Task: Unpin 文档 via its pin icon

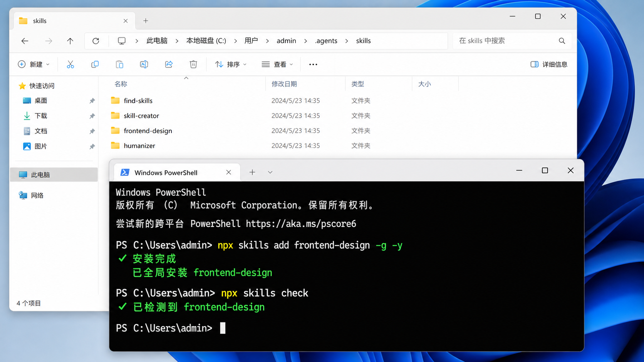Action: coord(92,131)
